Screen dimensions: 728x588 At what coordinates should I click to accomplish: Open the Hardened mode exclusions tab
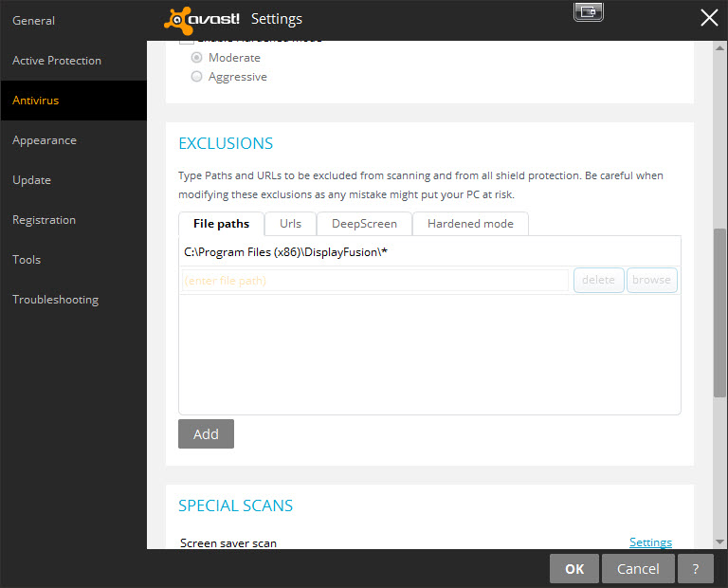pos(470,224)
